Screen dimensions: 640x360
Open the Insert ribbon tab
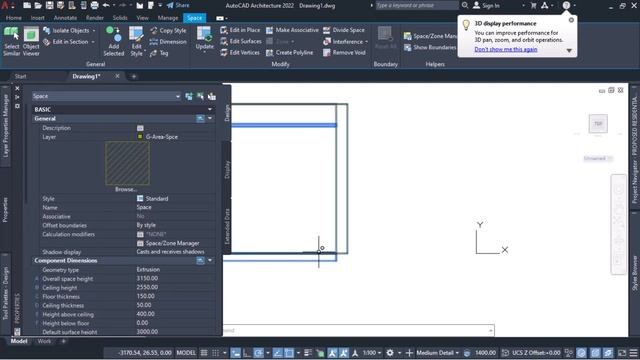click(38, 18)
